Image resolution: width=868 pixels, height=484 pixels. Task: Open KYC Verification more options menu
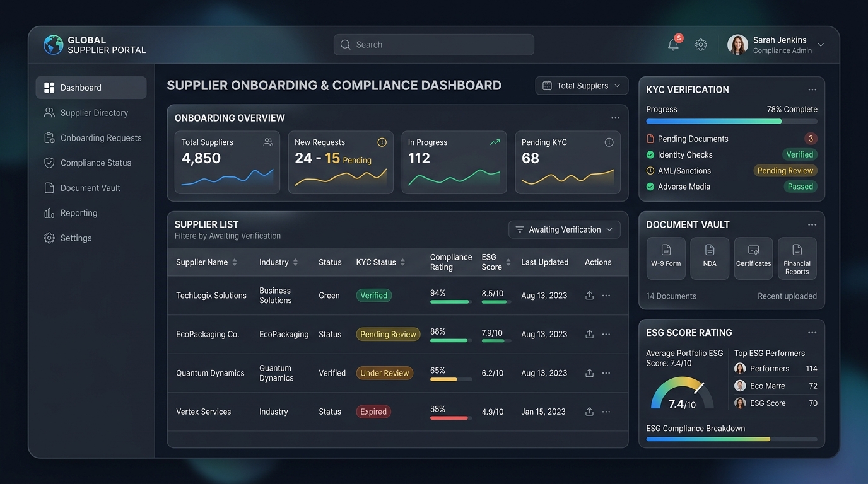point(812,89)
